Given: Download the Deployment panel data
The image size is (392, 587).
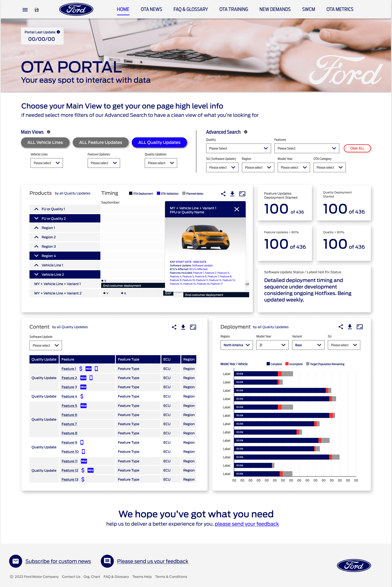Looking at the screenshot, I should pyautogui.click(x=350, y=327).
